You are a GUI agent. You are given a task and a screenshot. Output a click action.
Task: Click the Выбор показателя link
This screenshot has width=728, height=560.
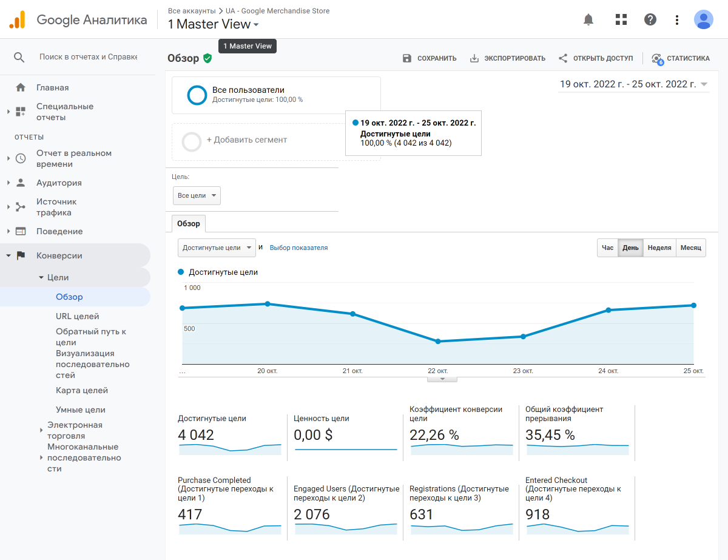pos(298,248)
